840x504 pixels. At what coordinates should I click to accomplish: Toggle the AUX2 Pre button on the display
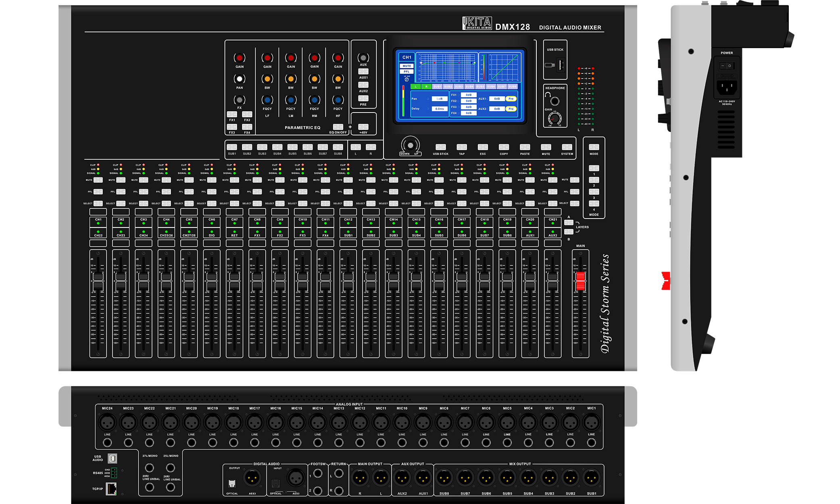(x=511, y=108)
